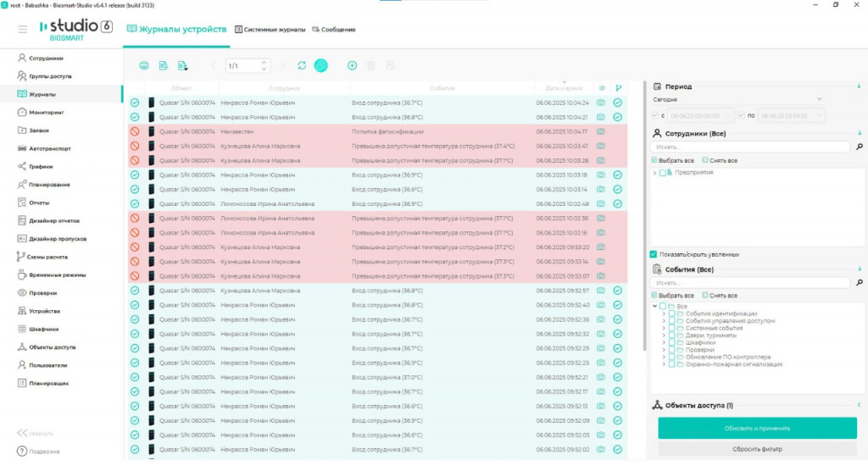Click branch icon in table header

(618, 88)
